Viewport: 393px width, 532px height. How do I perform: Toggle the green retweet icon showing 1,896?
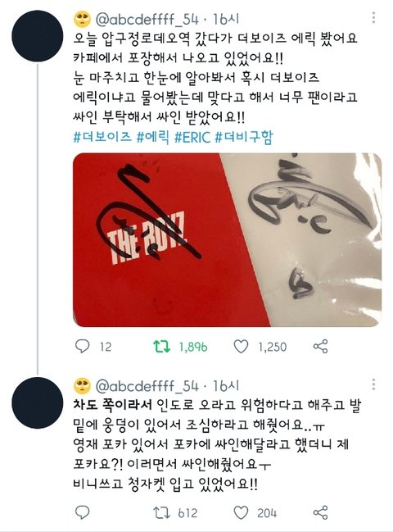tap(161, 347)
